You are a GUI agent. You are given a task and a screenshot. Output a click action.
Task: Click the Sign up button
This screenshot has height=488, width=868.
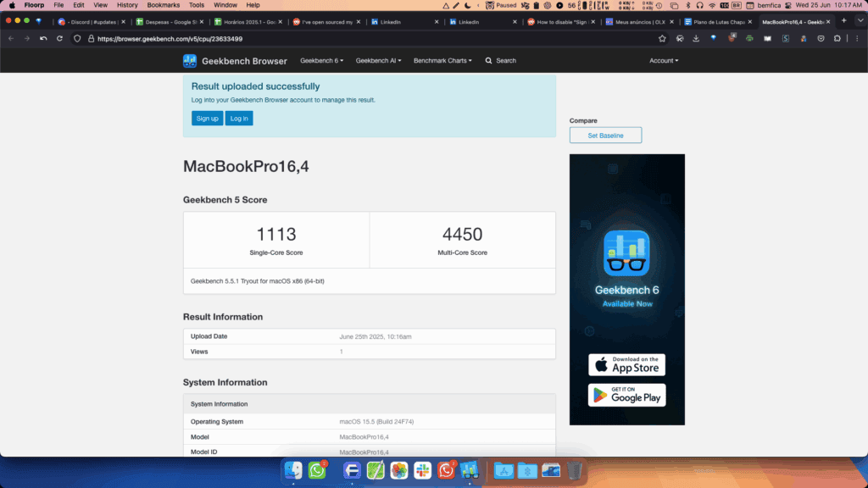tap(207, 119)
